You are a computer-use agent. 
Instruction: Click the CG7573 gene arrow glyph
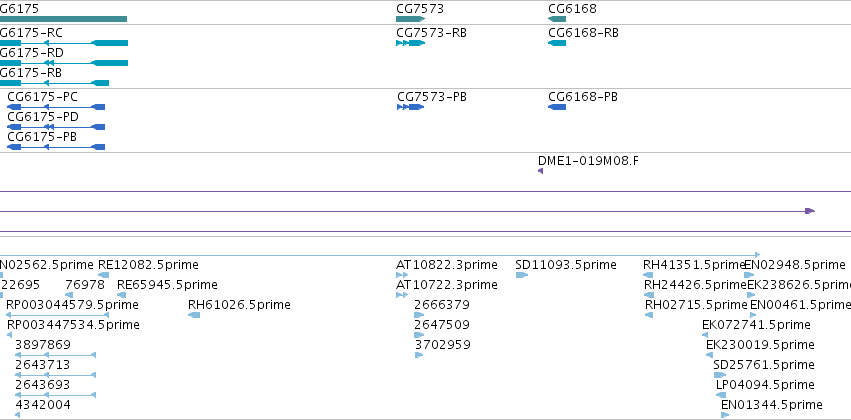click(x=410, y=19)
